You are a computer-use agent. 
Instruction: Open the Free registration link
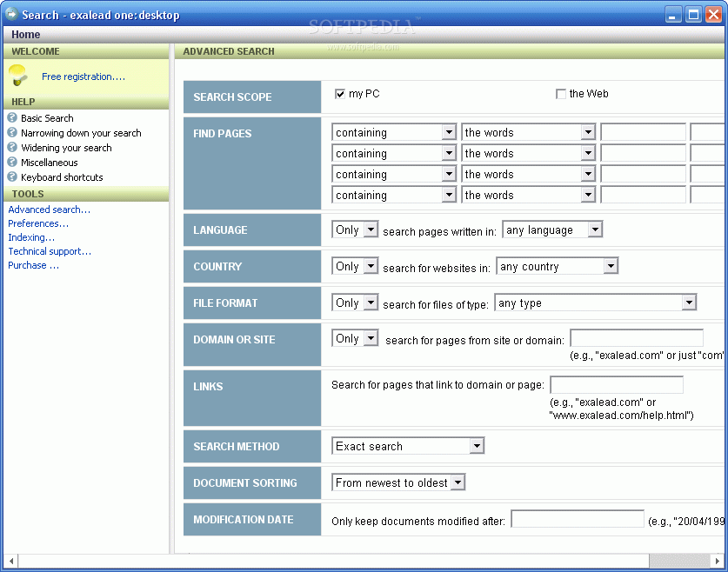(x=83, y=76)
